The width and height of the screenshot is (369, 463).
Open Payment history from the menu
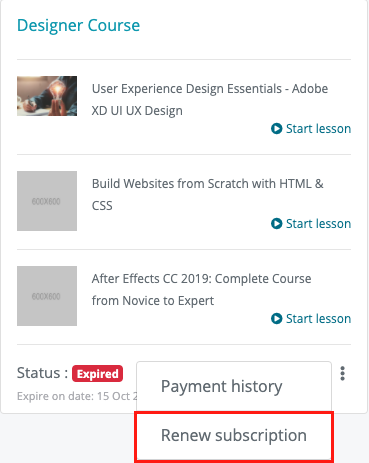tap(234, 387)
